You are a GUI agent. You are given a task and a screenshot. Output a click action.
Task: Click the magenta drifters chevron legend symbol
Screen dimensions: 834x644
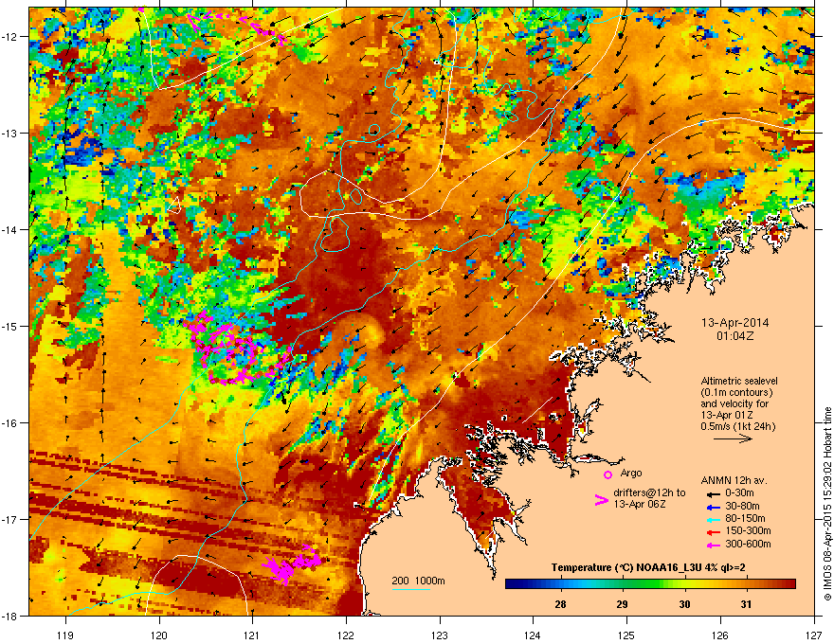click(601, 500)
